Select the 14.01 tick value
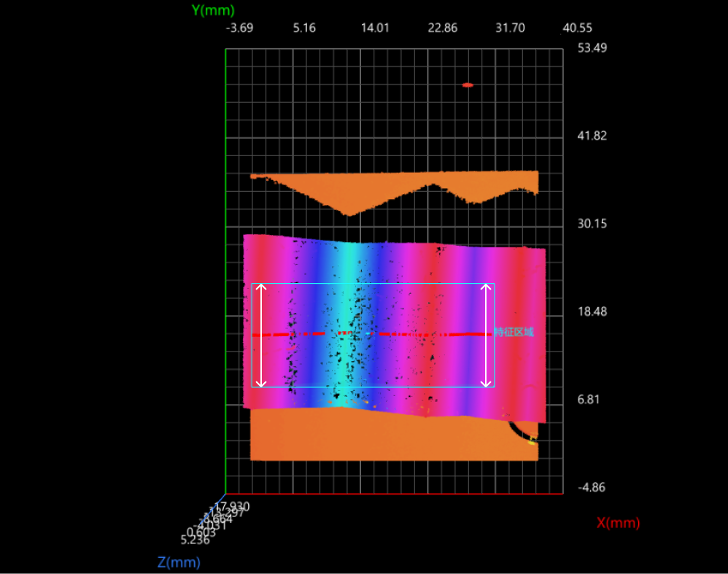Image resolution: width=728 pixels, height=574 pixels. 375,28
